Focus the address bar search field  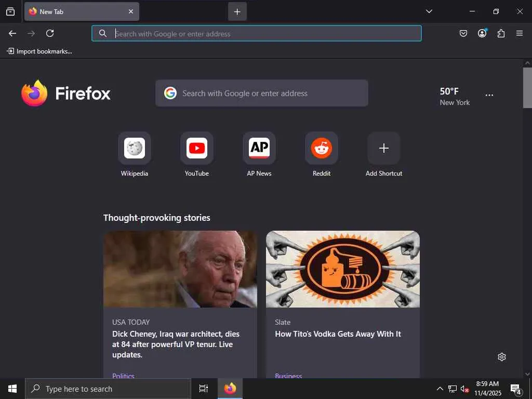coord(257,33)
